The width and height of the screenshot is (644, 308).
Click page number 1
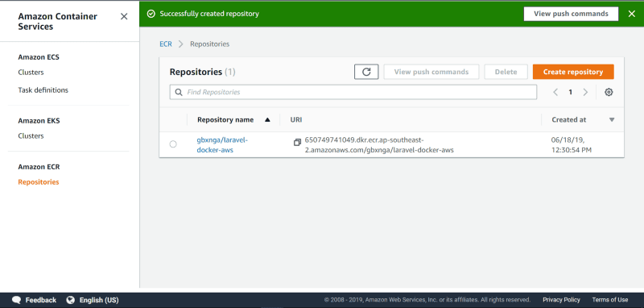[570, 92]
